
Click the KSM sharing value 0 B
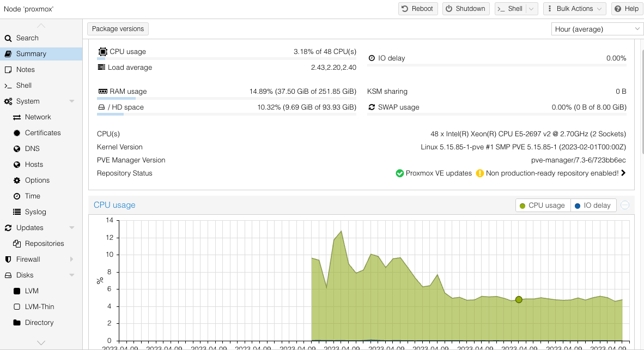(x=621, y=92)
